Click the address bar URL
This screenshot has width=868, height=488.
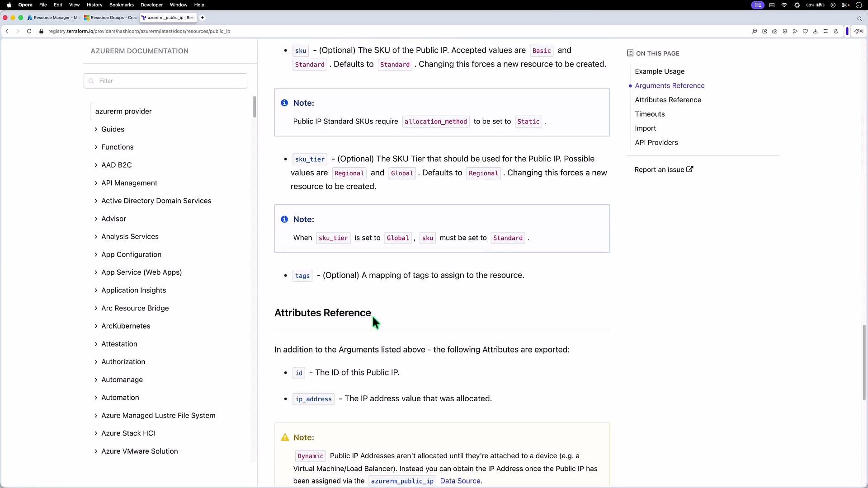[139, 31]
